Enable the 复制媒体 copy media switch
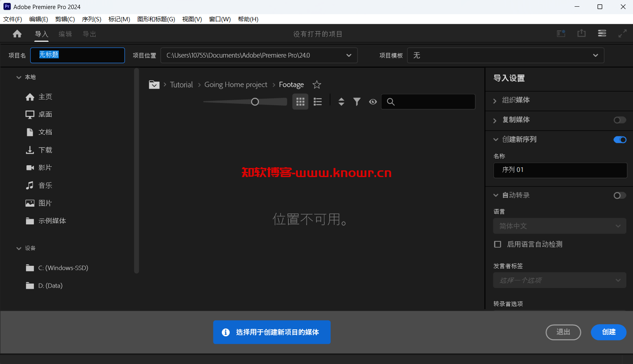 pyautogui.click(x=620, y=120)
